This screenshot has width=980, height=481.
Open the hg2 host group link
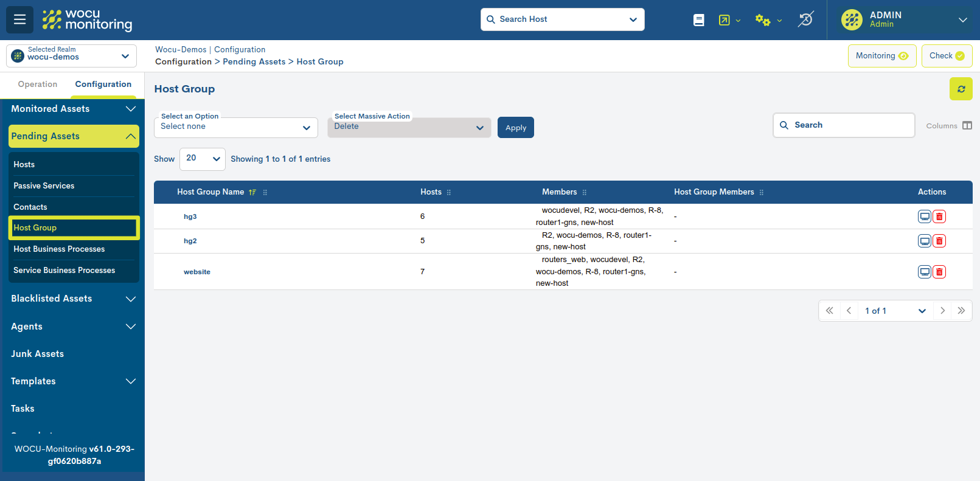click(190, 241)
